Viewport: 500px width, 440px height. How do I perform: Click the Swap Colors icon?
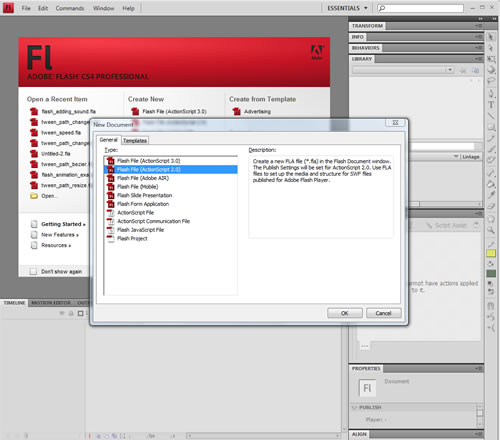pyautogui.click(x=490, y=292)
